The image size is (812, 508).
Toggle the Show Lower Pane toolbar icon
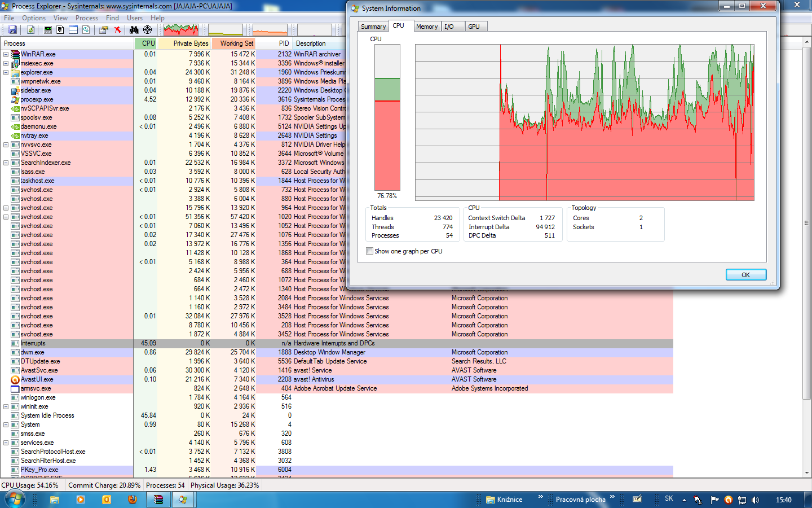[x=73, y=30]
